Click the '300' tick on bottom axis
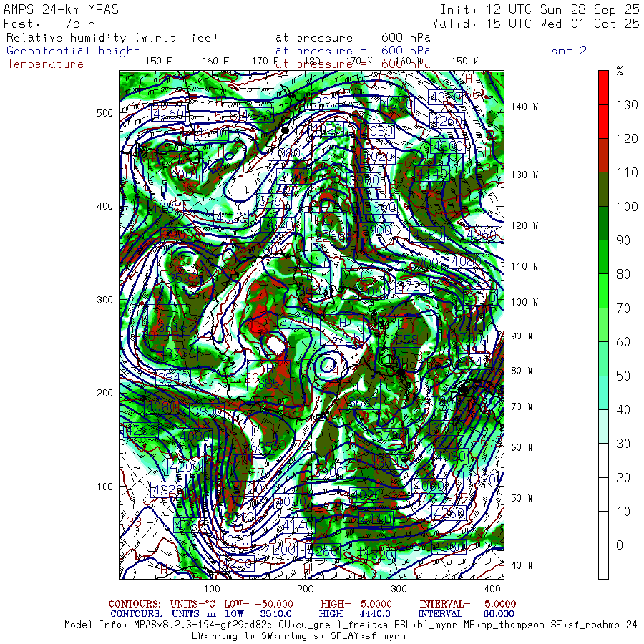 point(399,589)
